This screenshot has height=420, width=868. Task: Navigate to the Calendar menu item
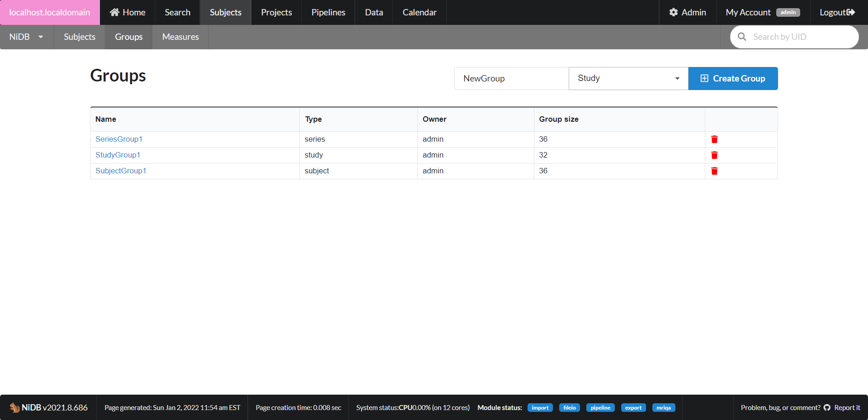coord(419,12)
